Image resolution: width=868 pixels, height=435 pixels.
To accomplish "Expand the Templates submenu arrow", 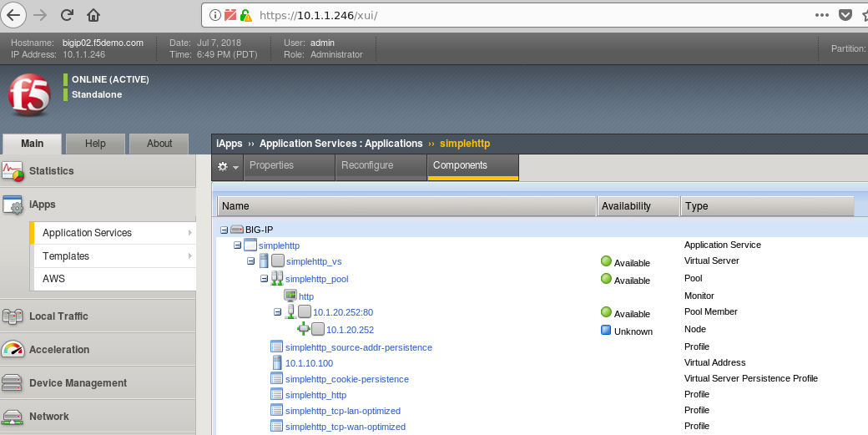I will tap(190, 256).
